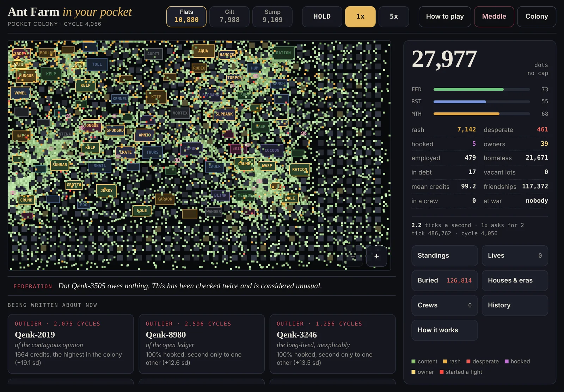564x392 pixels.
Task: Click the mean credits 99.2 value
Action: pyautogui.click(x=468, y=186)
